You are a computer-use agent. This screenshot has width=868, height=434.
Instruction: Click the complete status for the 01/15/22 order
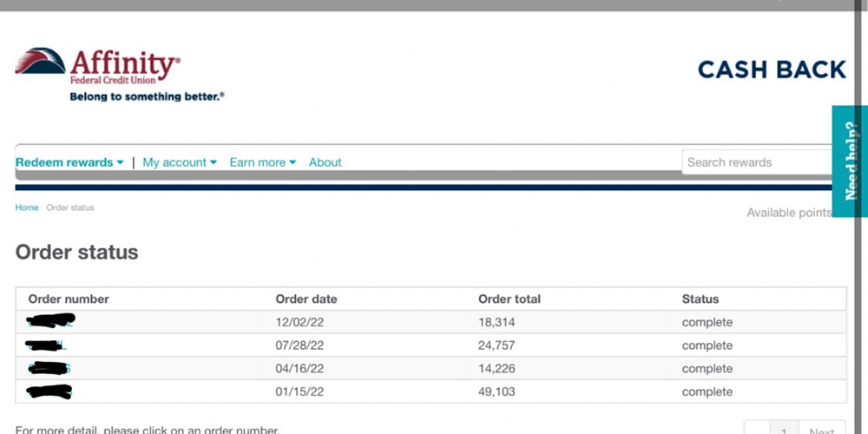pos(707,392)
